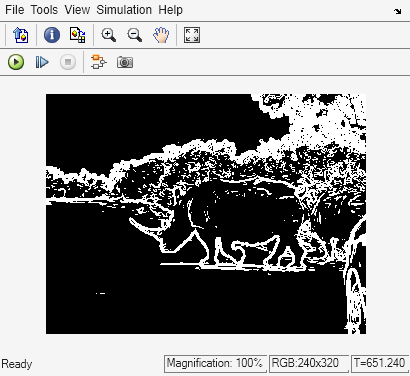
Task: Open the pixel region tool
Action: point(78,35)
